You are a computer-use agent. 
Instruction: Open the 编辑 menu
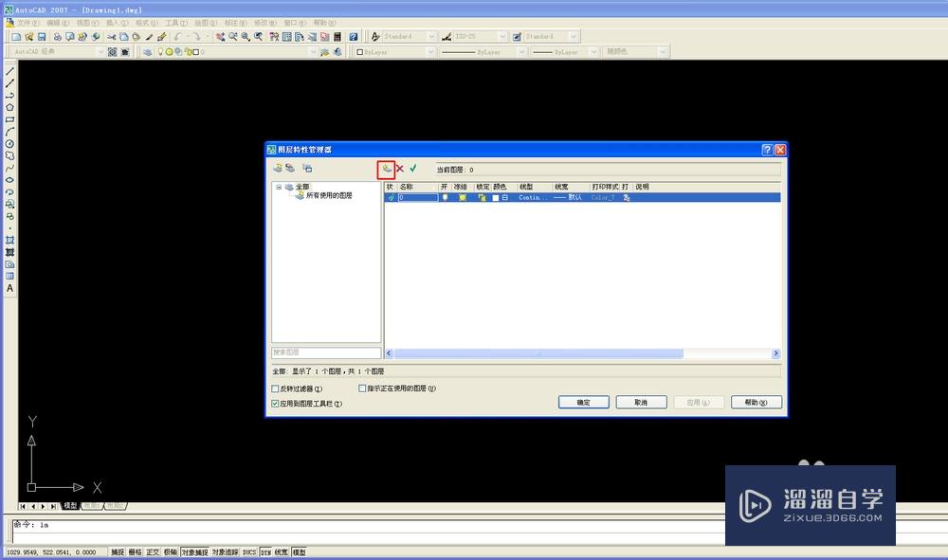click(58, 23)
